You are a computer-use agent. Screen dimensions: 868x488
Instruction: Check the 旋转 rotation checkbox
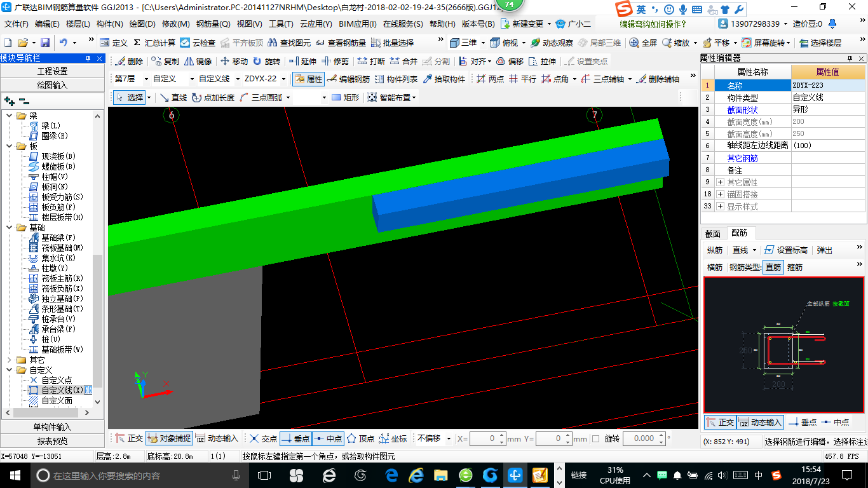(x=595, y=438)
